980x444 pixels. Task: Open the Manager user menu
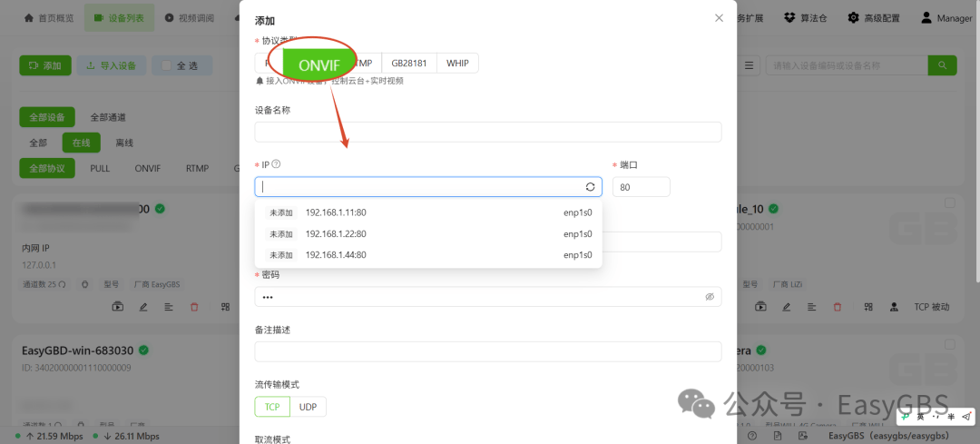946,18
